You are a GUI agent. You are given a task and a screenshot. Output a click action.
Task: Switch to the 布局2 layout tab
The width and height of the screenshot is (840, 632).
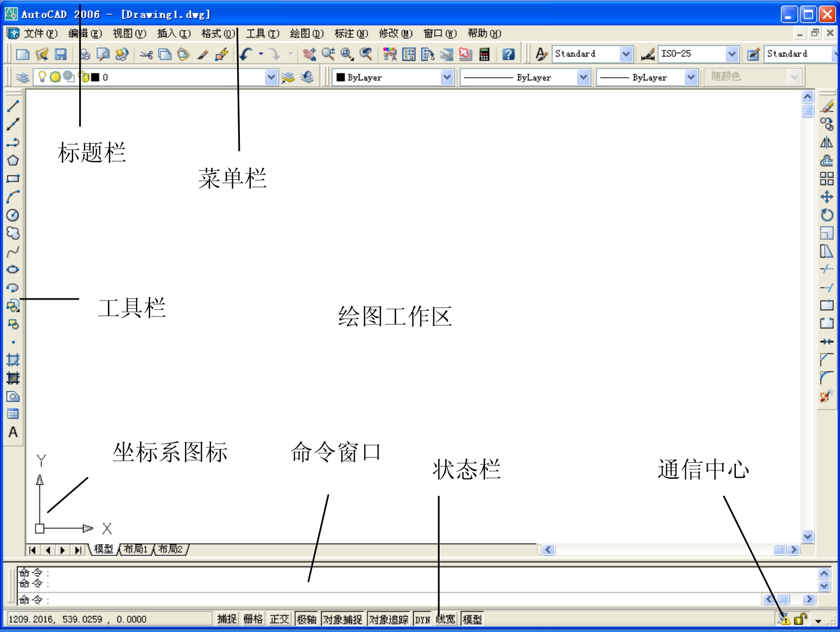coord(171,549)
